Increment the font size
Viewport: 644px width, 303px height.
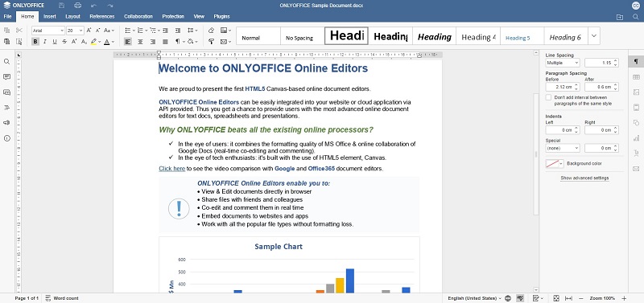(89, 31)
